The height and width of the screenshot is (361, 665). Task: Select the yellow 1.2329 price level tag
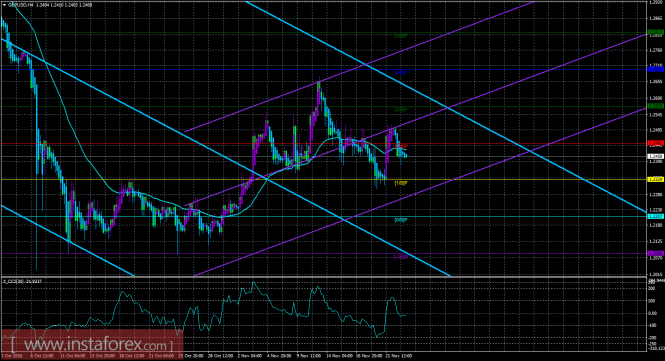655,179
